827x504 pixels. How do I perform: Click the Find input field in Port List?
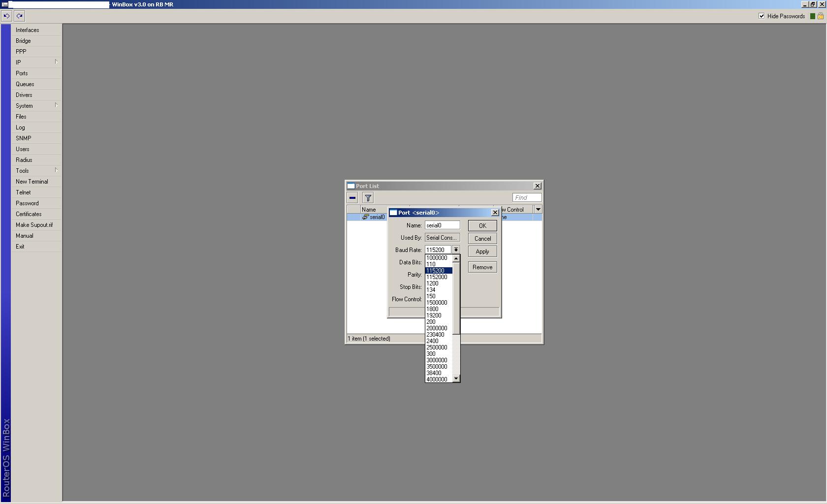[527, 197]
